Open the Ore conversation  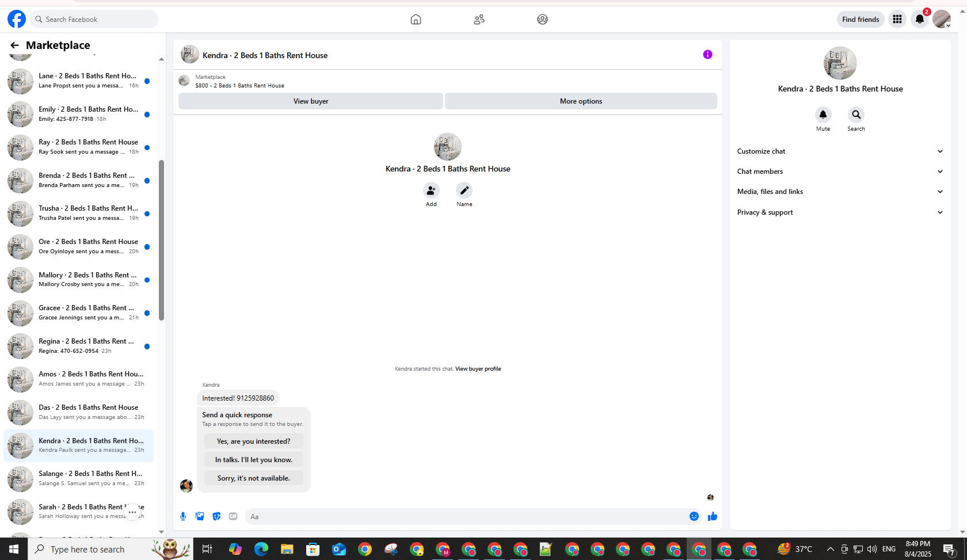(78, 247)
